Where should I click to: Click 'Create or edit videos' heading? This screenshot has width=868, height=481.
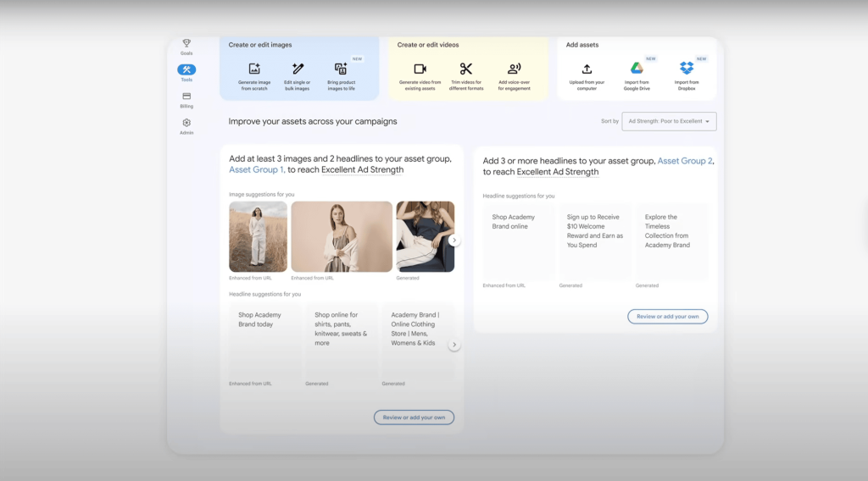(428, 45)
